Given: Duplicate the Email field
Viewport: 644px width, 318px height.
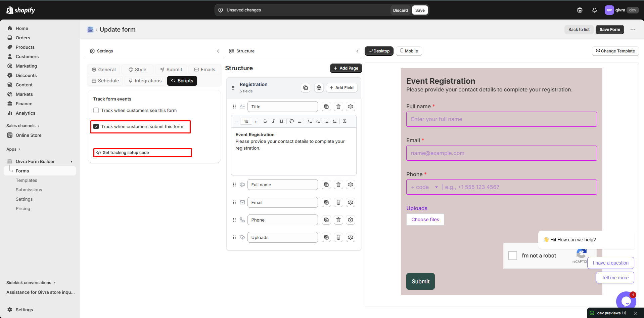Looking at the screenshot, I should pyautogui.click(x=326, y=202).
